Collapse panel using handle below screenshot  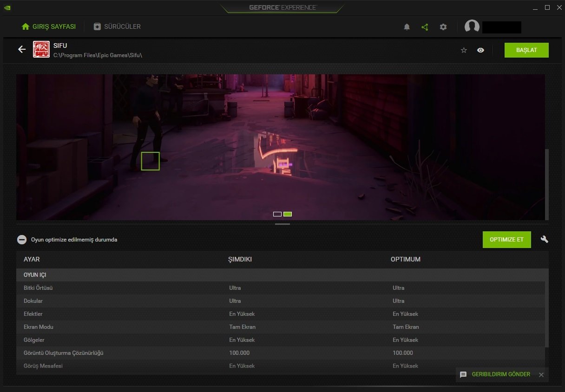[282, 224]
